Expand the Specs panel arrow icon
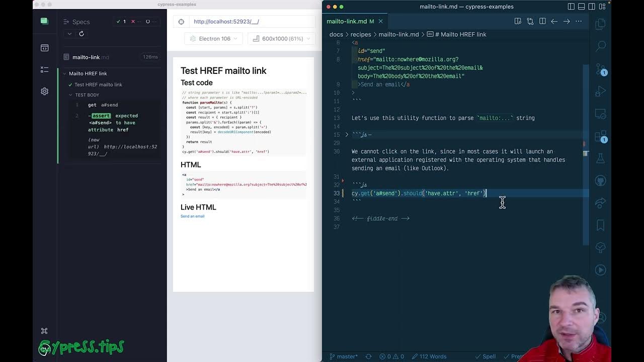 click(66, 22)
